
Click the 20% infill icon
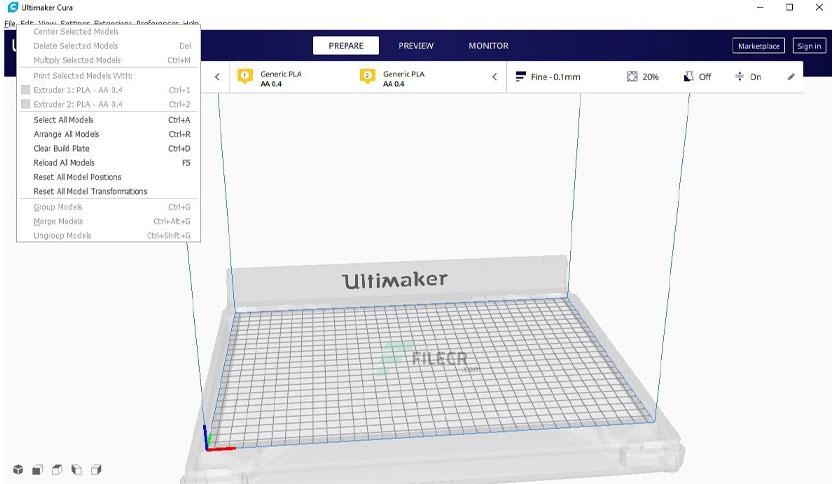point(632,77)
